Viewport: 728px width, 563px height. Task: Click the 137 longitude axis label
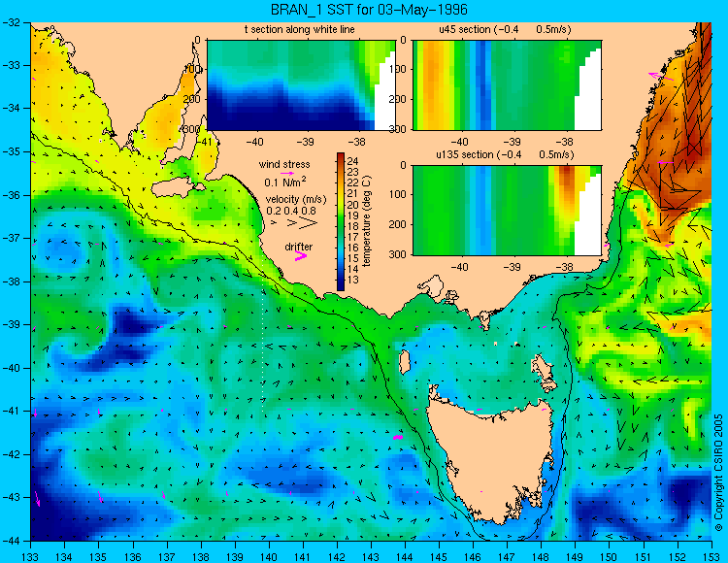(167, 556)
